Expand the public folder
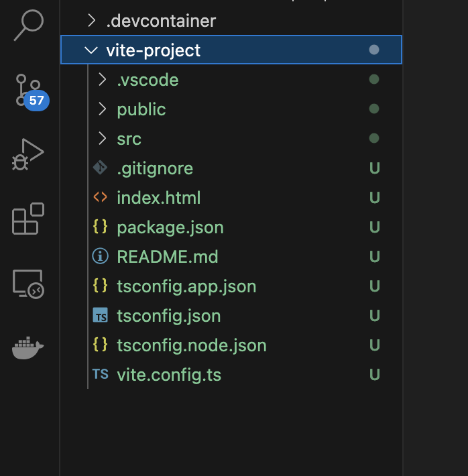 tap(103, 109)
